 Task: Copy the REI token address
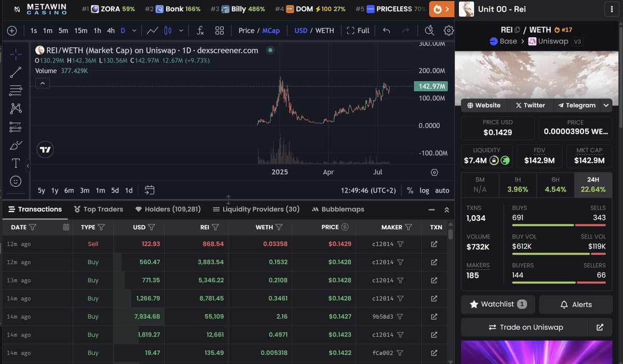pyautogui.click(x=517, y=30)
